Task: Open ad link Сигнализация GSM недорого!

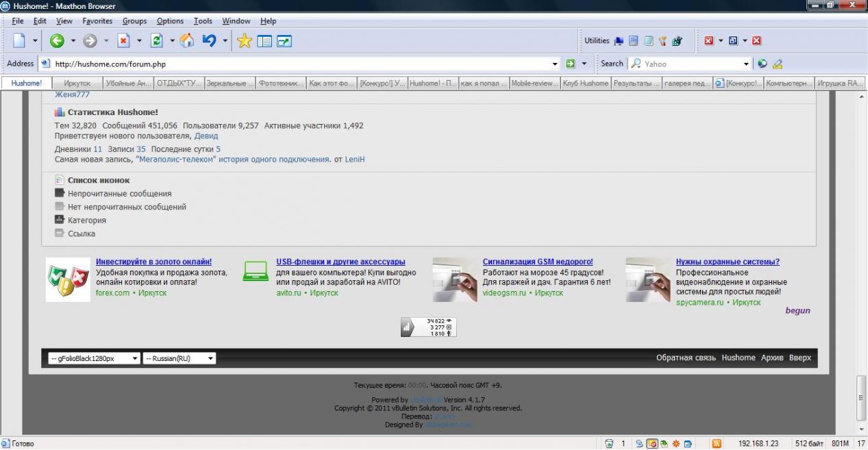Action: click(x=538, y=262)
